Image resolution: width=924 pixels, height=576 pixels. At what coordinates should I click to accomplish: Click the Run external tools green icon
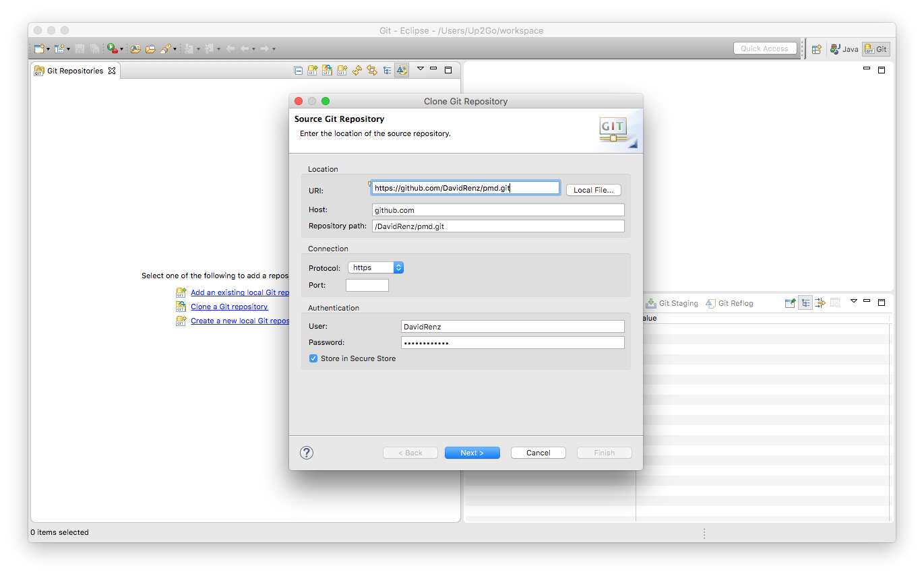point(112,49)
